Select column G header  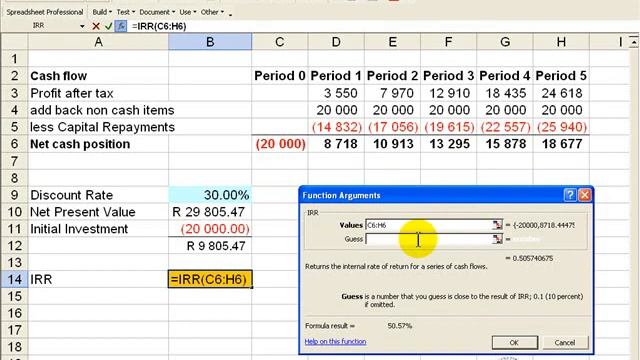click(505, 42)
